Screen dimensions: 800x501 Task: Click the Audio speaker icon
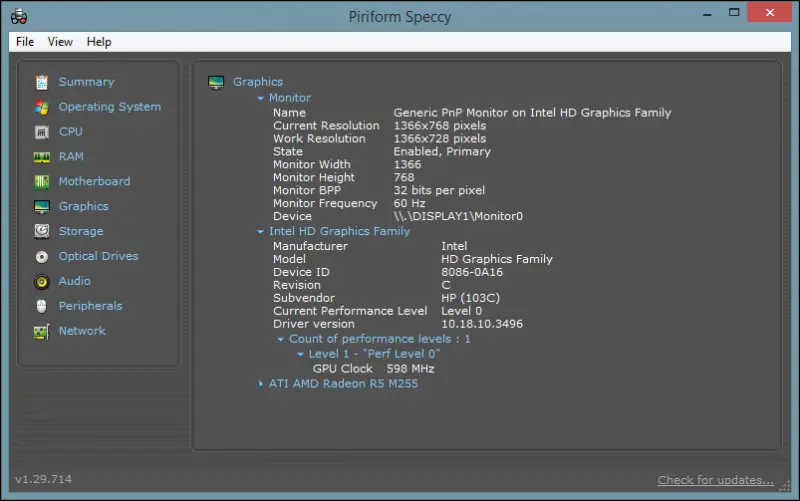tap(42, 281)
